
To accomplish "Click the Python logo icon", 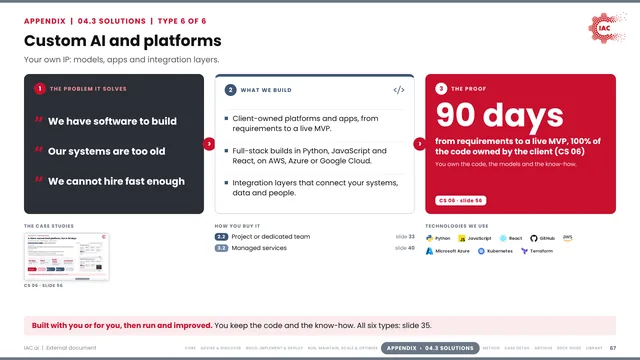I will [429, 238].
